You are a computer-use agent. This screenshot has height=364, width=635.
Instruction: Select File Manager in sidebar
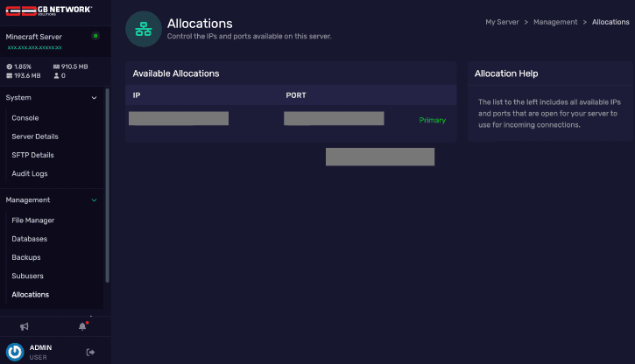coord(33,220)
